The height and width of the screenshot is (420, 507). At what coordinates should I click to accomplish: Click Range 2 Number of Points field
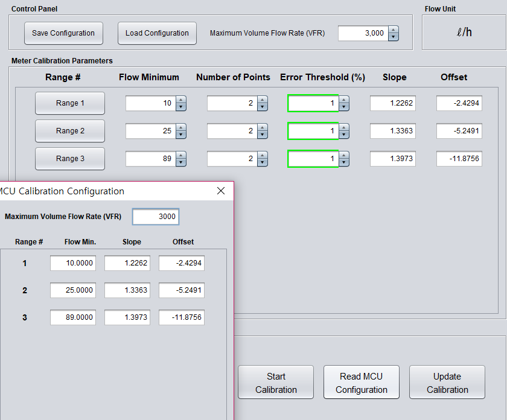click(232, 131)
